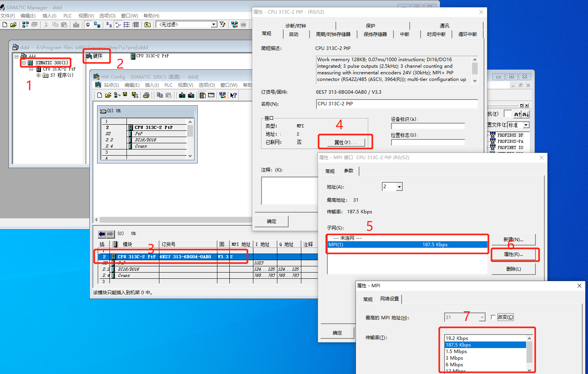The image size is (588, 374).
Task: Click Download to Module icon in HW Config
Action: 182,95
